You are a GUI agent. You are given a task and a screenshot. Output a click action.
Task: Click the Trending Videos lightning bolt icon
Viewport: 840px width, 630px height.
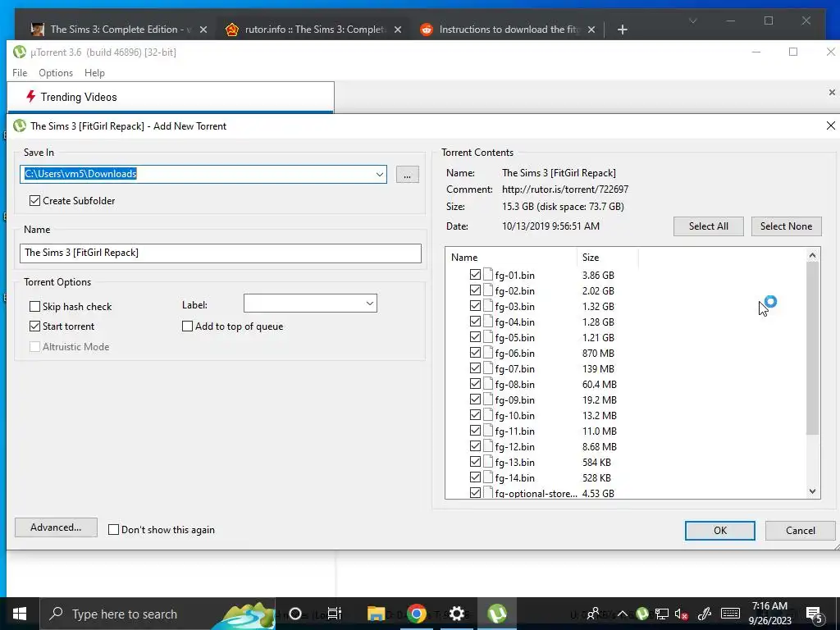click(30, 97)
